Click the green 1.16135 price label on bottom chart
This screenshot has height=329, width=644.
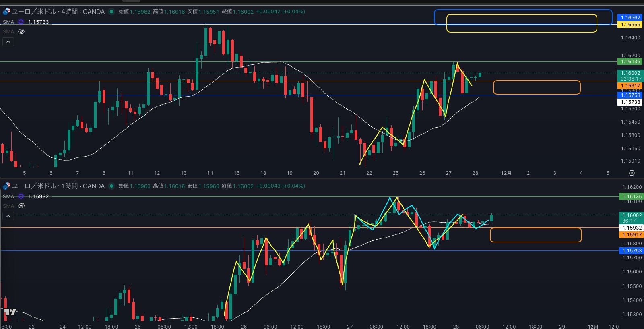tap(630, 197)
